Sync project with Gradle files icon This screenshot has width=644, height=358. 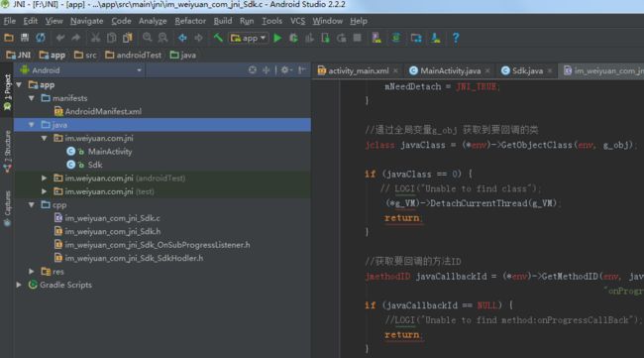pyautogui.click(x=396, y=38)
